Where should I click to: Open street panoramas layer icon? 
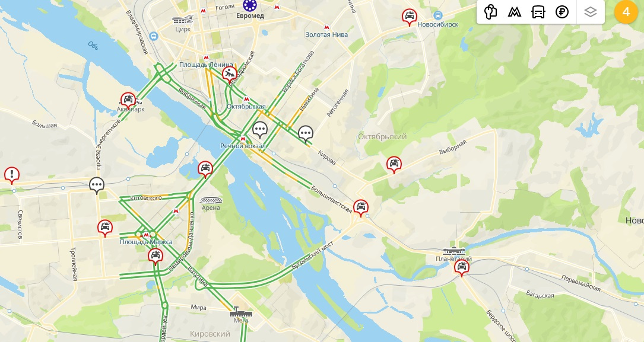tap(490, 12)
